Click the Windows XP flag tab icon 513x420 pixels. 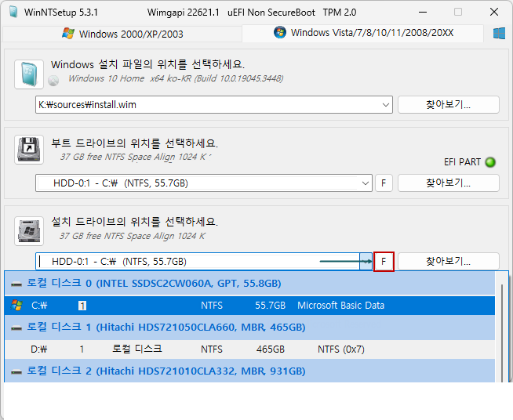coord(68,34)
